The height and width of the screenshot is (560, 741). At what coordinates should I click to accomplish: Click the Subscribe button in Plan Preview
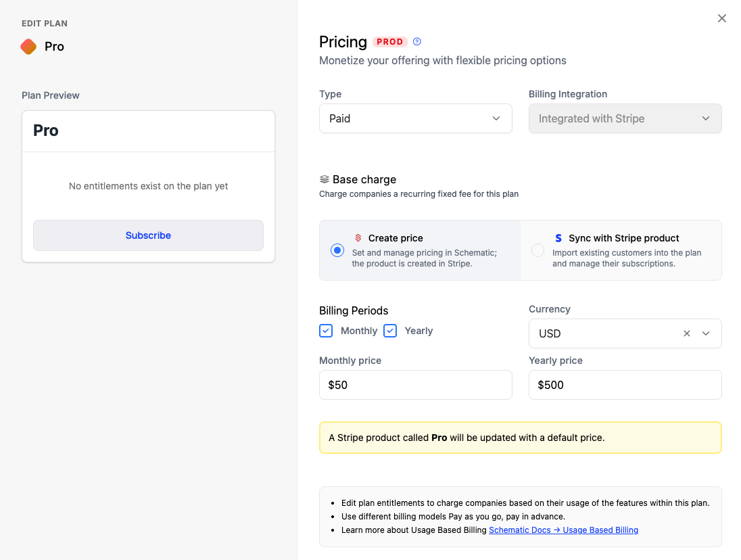point(148,235)
